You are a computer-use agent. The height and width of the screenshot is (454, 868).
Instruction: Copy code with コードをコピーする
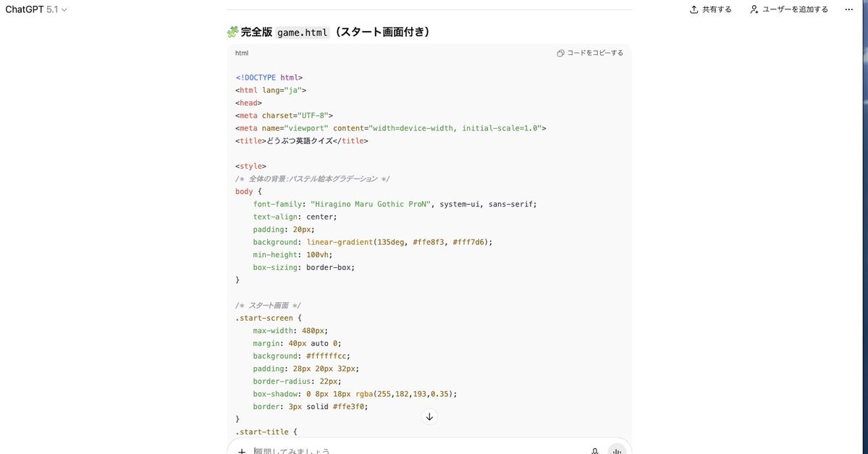590,53
